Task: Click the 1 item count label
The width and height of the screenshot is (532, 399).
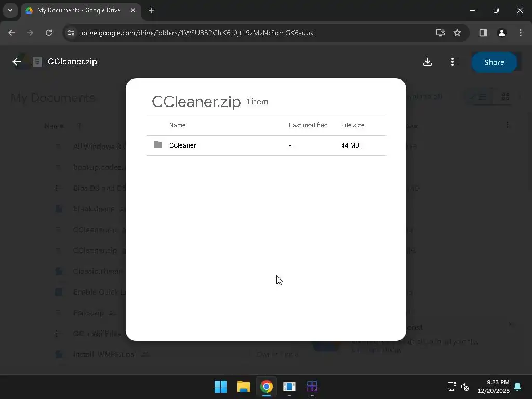Action: [257, 102]
